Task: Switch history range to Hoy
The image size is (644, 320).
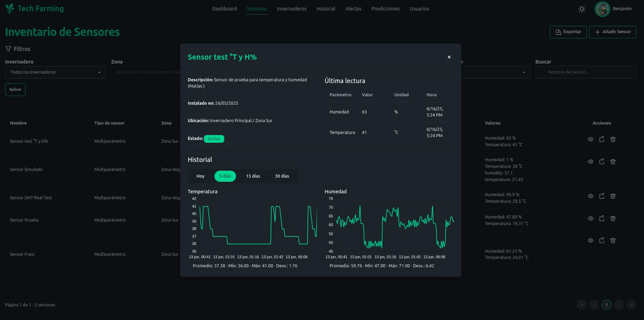Action: pyautogui.click(x=200, y=176)
